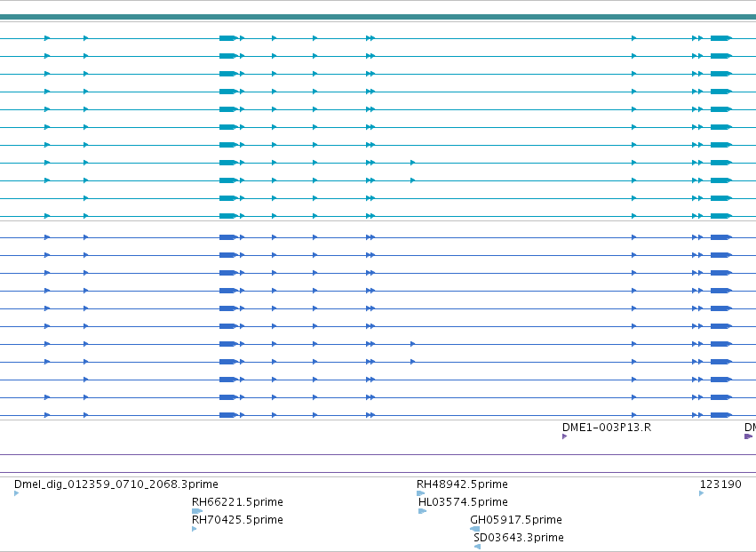This screenshot has width=756, height=552.
Task: Select the RH48942.5prime EST label
Action: 462,484
